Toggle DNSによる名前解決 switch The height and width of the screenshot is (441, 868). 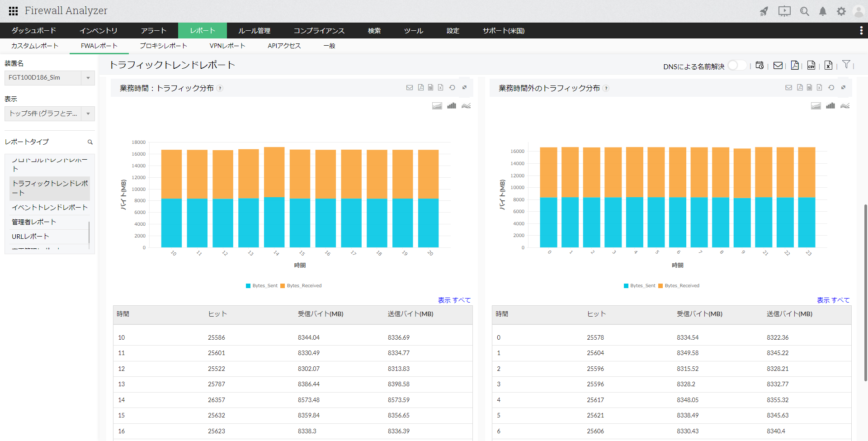click(x=737, y=66)
